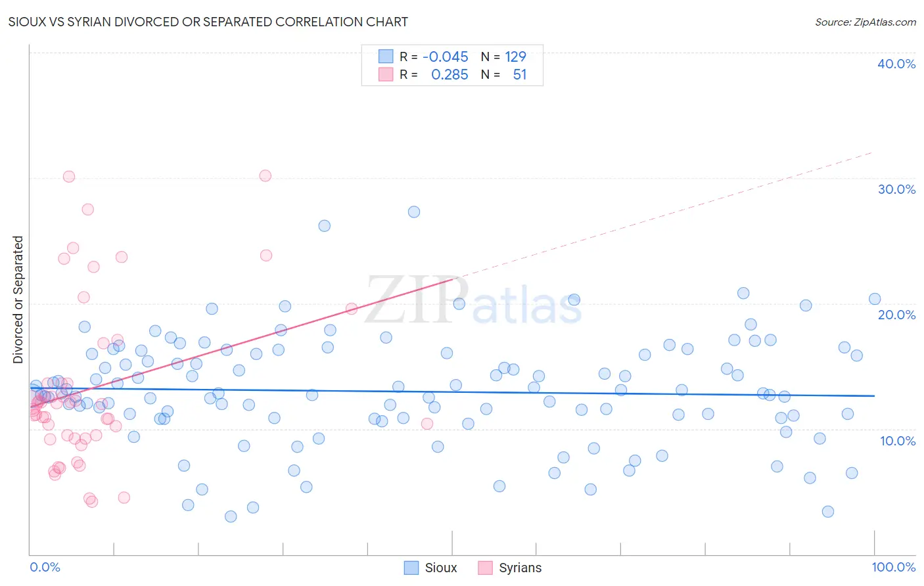Click the blue Sioux legend swatch at bottom
The width and height of the screenshot is (924, 586).
(x=411, y=568)
